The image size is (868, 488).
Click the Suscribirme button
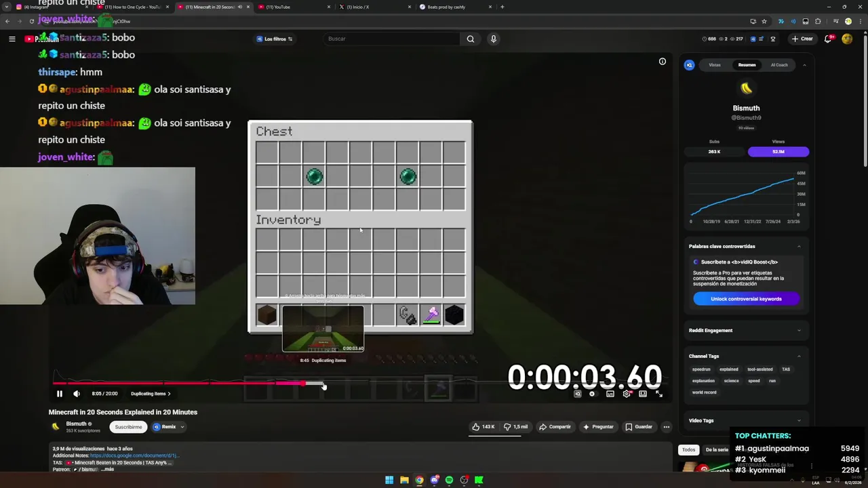click(128, 427)
